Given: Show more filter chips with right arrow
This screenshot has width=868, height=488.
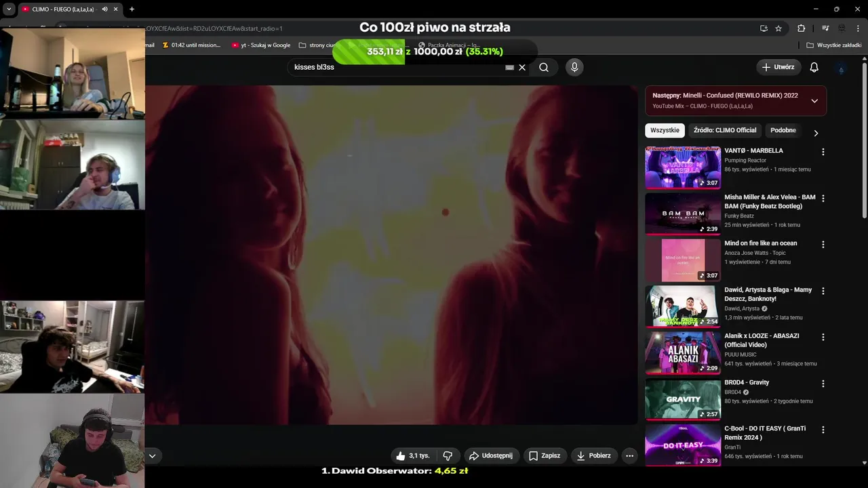Looking at the screenshot, I should point(816,133).
